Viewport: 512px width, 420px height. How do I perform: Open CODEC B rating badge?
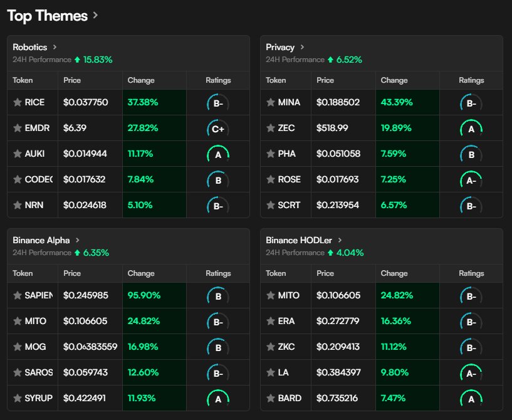coord(218,181)
